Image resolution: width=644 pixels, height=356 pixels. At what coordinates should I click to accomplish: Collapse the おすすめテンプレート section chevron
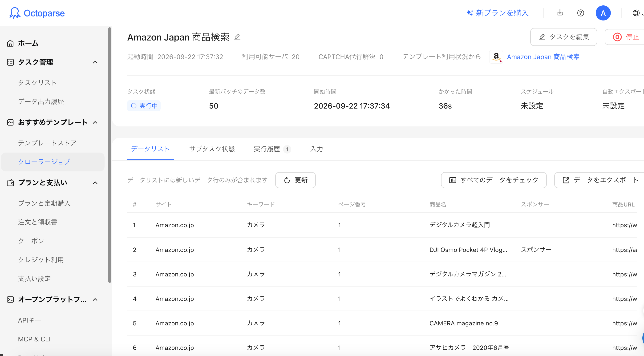tap(95, 122)
